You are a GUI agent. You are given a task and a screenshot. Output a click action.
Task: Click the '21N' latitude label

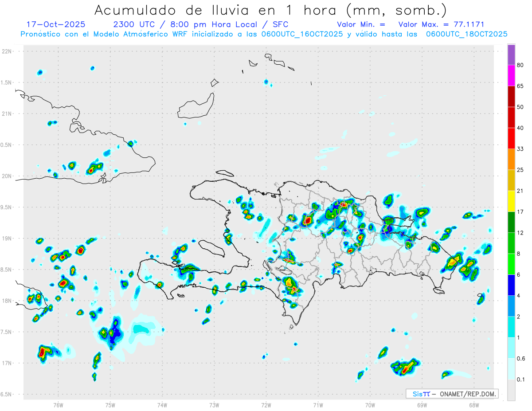pos(8,114)
